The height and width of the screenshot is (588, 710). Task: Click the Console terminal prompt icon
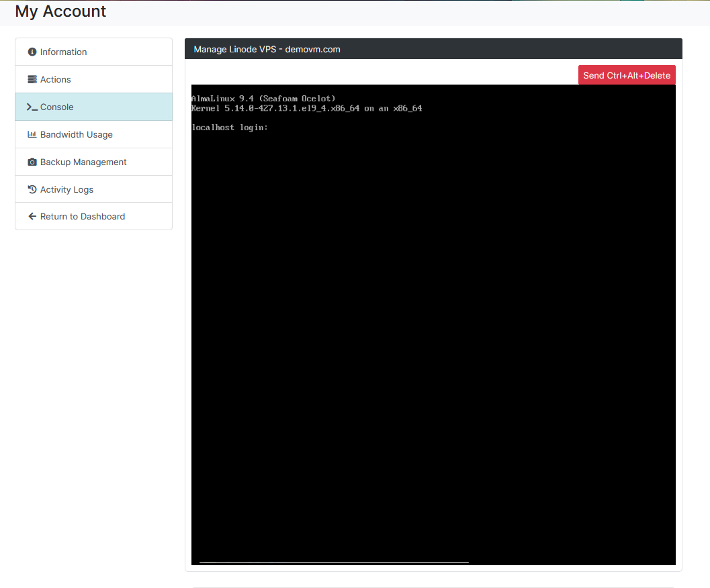[x=32, y=107]
